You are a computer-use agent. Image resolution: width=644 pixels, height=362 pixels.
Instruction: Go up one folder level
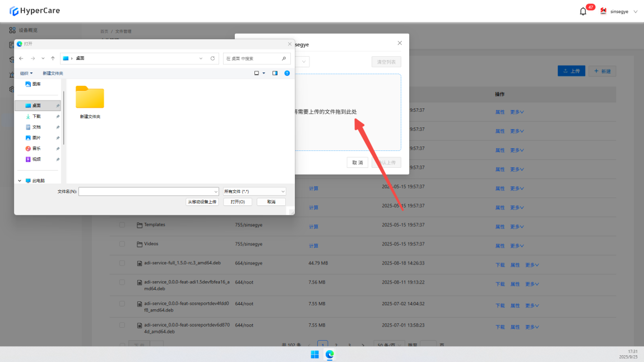53,58
